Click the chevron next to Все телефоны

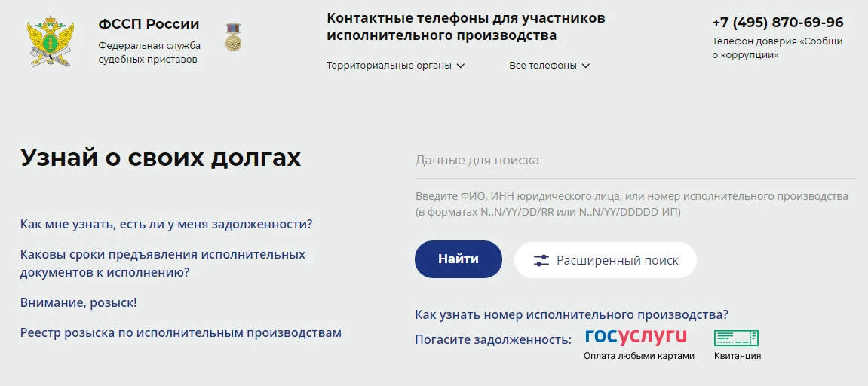click(586, 66)
